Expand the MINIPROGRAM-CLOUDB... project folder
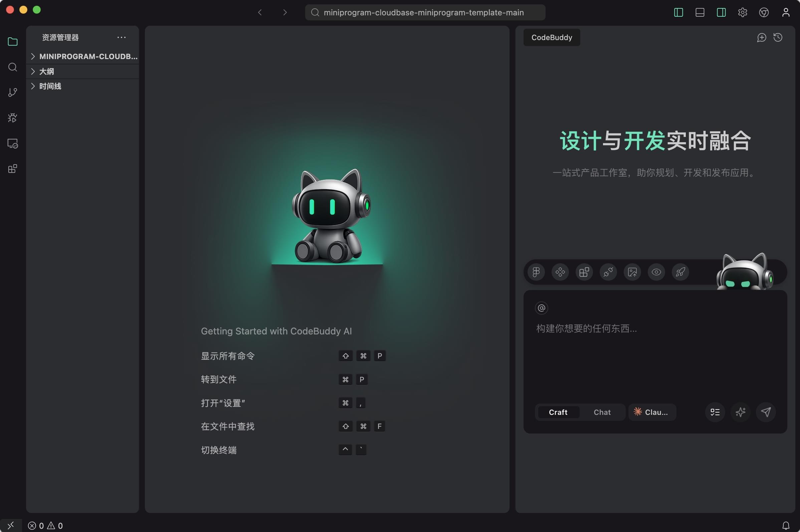The image size is (800, 532). click(88, 56)
